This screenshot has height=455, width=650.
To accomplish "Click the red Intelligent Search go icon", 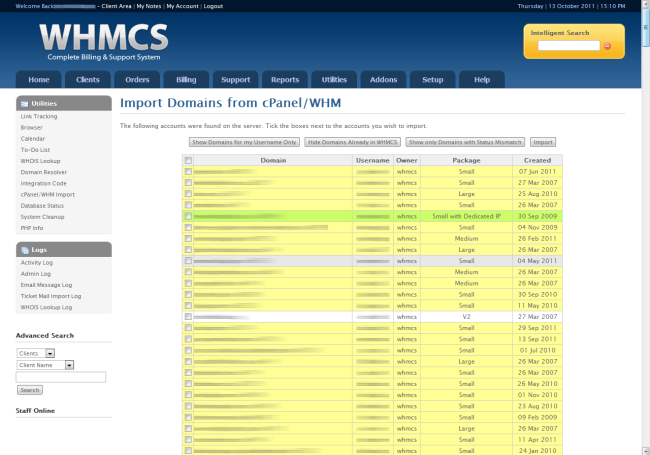I will pyautogui.click(x=607, y=46).
